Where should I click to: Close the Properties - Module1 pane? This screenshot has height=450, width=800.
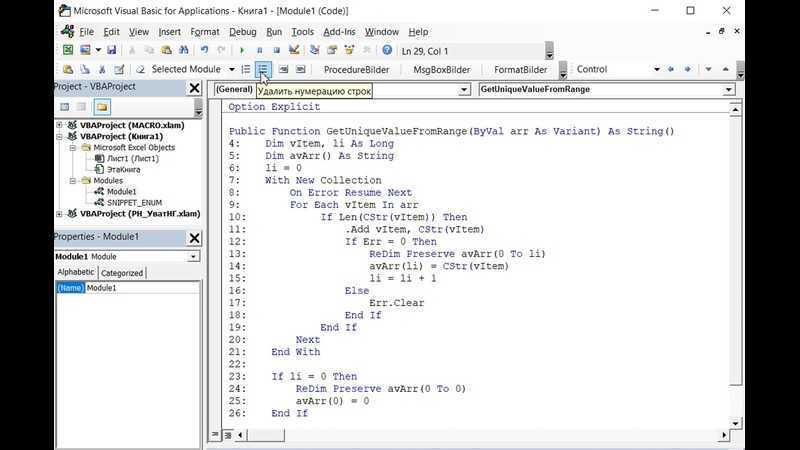(x=194, y=238)
